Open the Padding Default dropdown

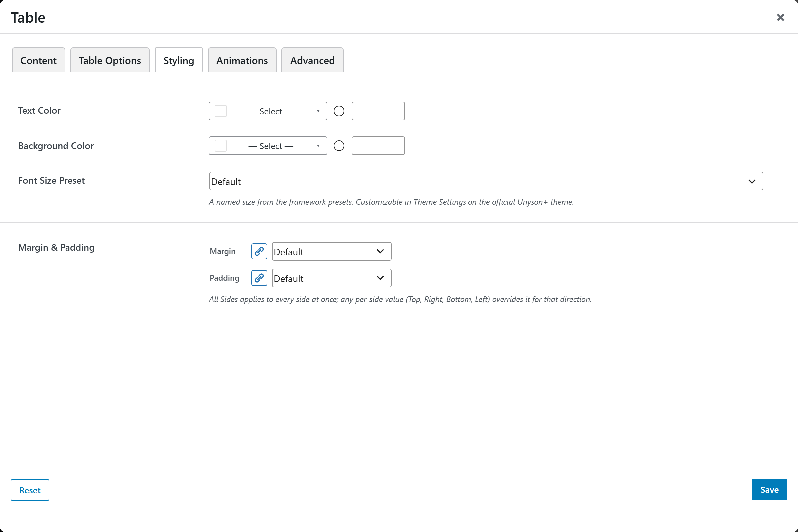(x=332, y=278)
